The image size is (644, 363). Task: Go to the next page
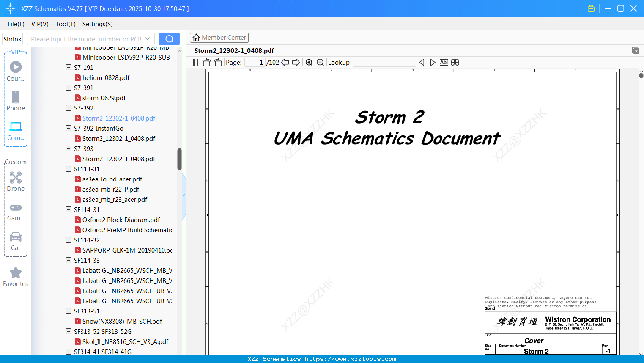pos(296,62)
